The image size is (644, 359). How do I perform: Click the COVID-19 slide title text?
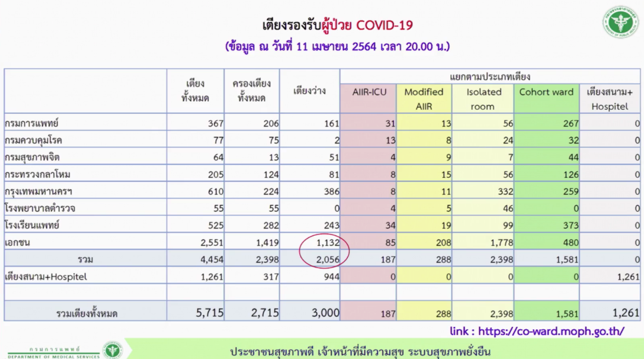coord(338,25)
